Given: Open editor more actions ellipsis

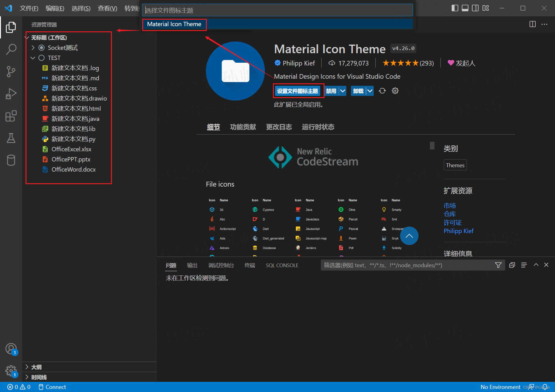Looking at the screenshot, I should click(544, 24).
